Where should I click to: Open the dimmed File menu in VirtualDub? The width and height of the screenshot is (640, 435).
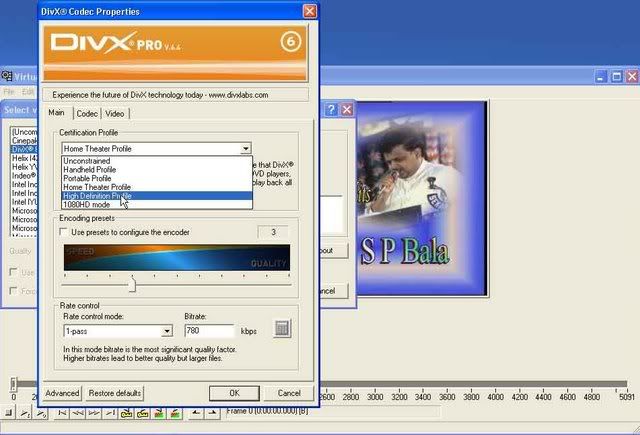click(9, 92)
